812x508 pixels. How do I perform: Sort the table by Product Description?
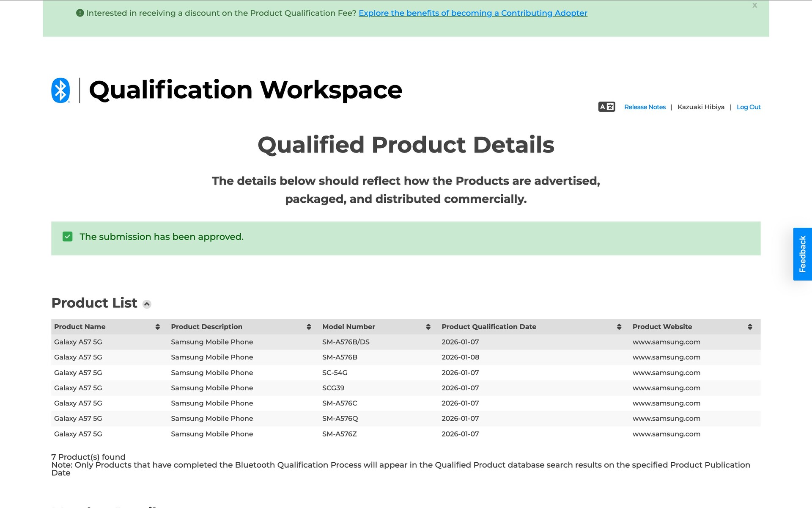pos(309,327)
